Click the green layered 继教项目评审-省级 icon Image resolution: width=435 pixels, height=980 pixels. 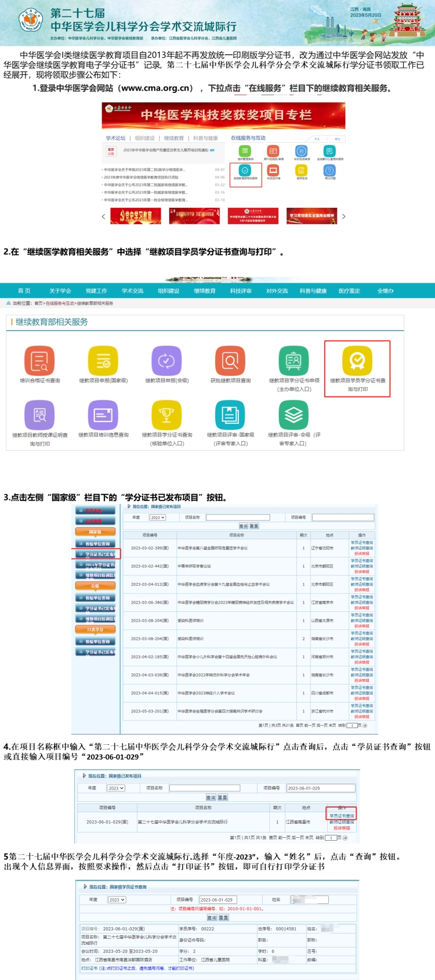(294, 415)
